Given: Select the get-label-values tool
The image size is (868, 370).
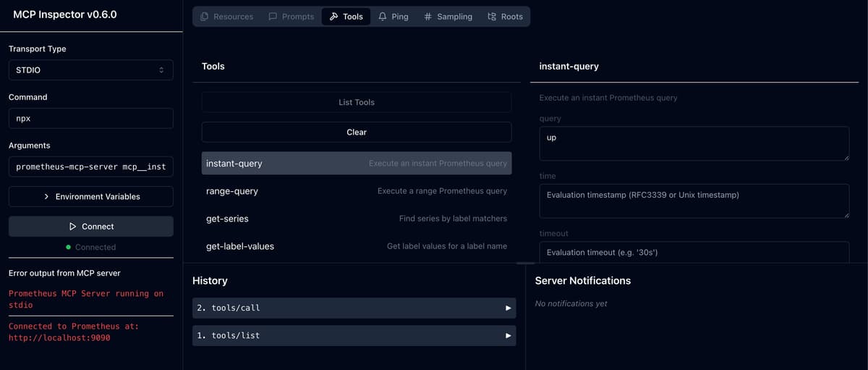Looking at the screenshot, I should [357, 246].
